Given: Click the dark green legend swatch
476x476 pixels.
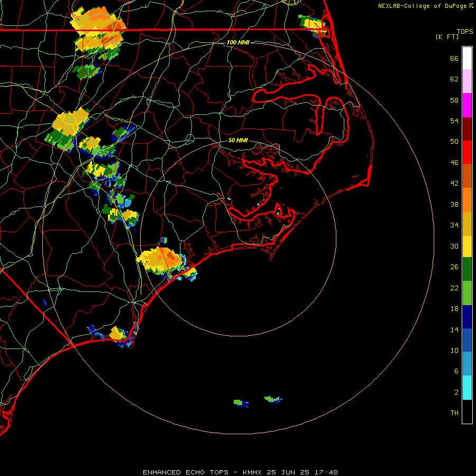Looking at the screenshot, I should click(467, 269).
